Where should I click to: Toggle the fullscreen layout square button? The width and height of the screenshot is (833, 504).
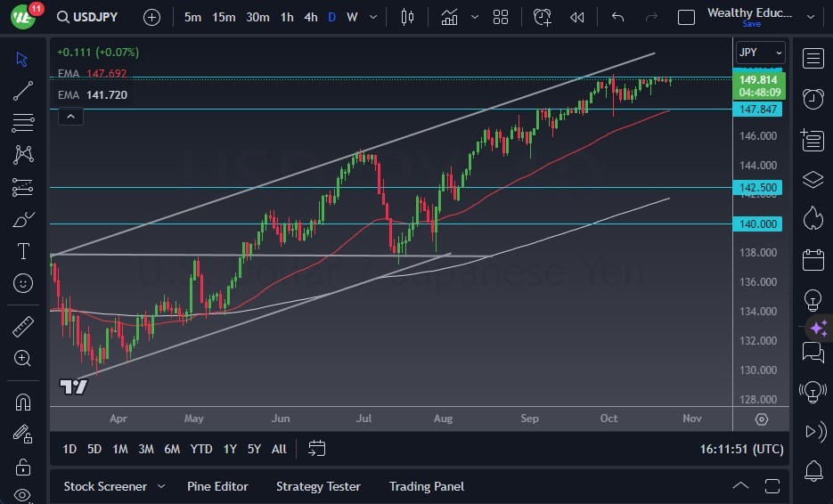686,17
